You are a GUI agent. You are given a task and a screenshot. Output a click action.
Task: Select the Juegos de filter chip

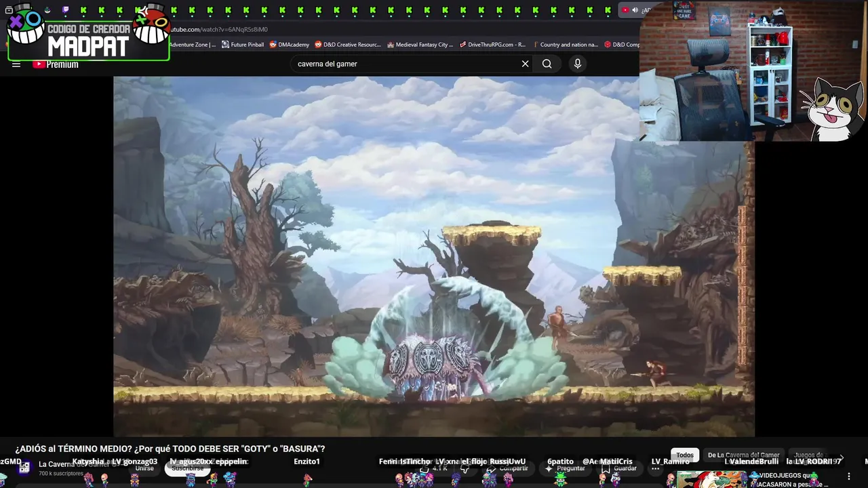(x=808, y=455)
